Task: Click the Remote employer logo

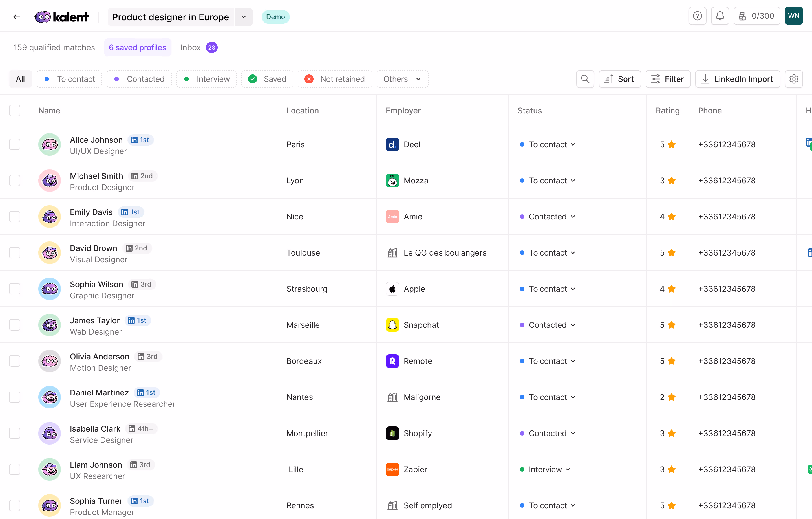Action: [392, 361]
